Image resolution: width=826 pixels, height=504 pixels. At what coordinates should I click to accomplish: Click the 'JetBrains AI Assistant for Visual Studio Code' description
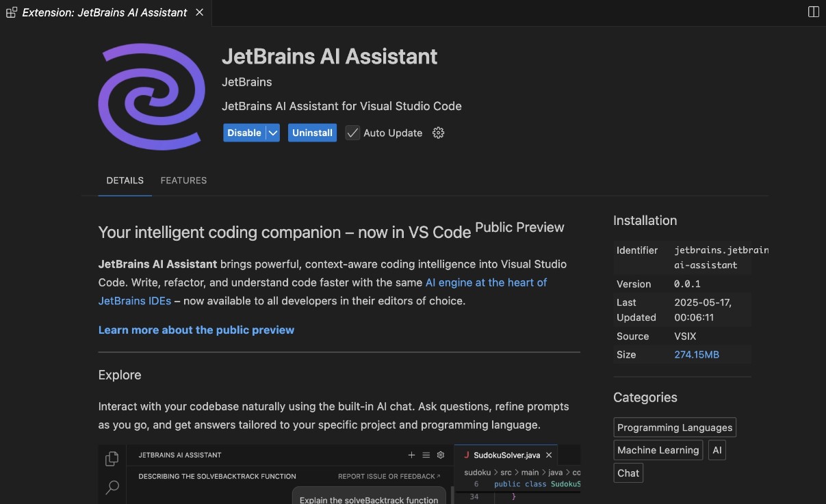click(342, 106)
